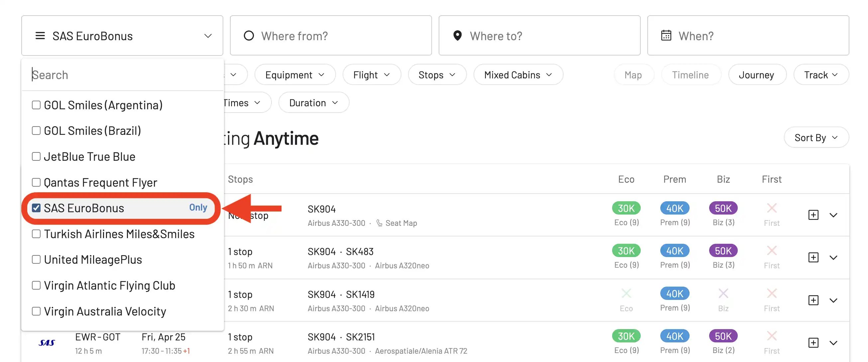This screenshot has height=362, width=868.
Task: Click unavailable First X on SK904 nonstop
Action: (x=772, y=208)
